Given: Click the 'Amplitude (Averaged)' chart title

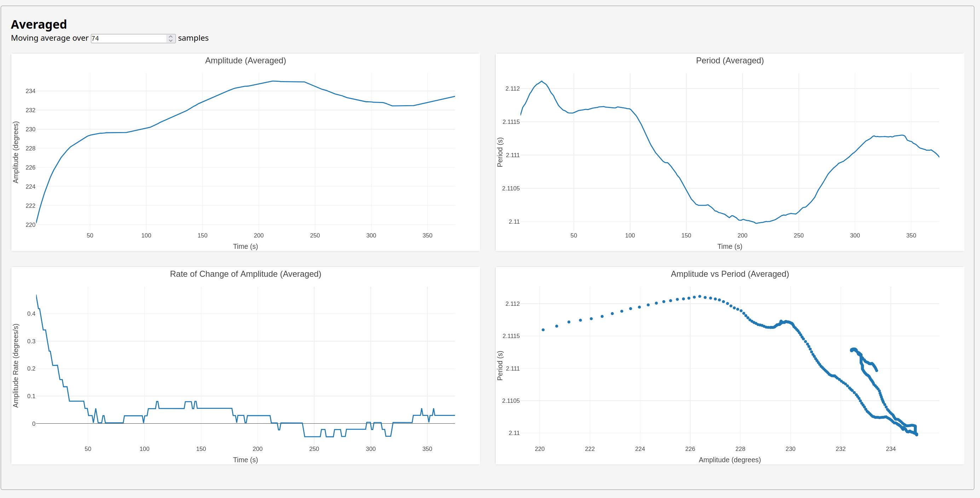Looking at the screenshot, I should click(246, 61).
